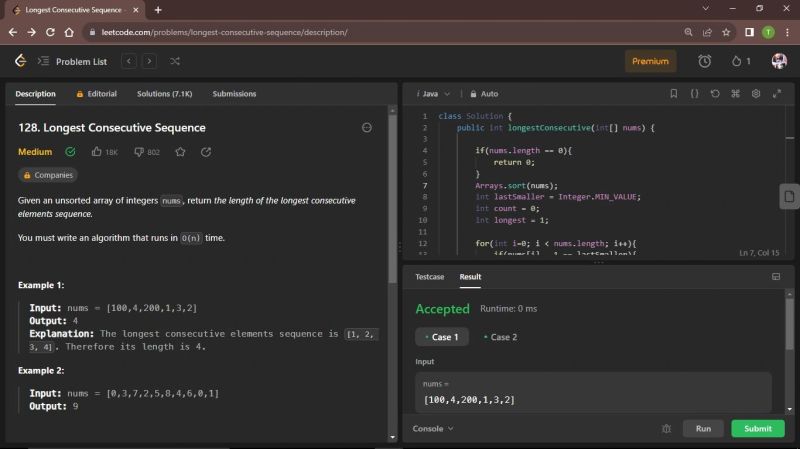Share this problem icon
The width and height of the screenshot is (800, 449).
206,152
